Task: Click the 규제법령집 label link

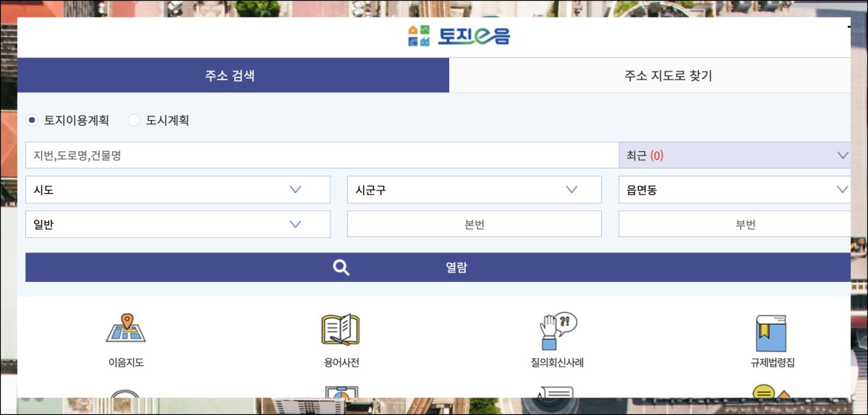Action: click(x=773, y=363)
